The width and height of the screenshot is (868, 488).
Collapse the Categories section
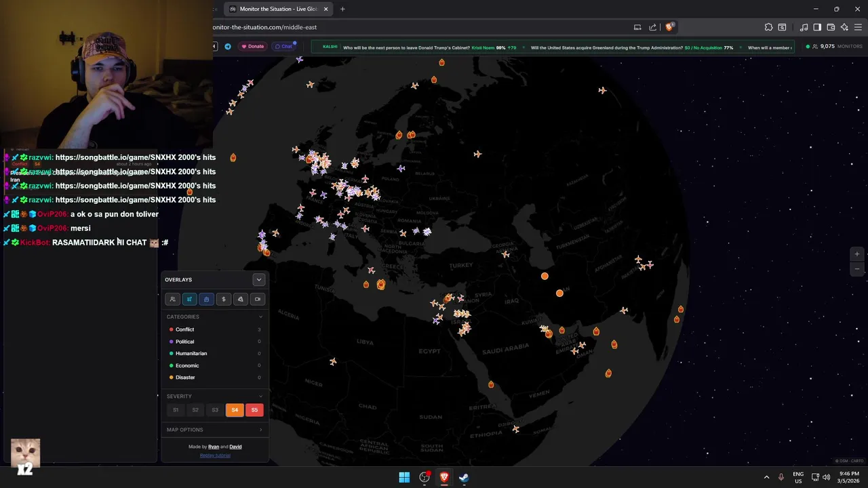click(x=260, y=317)
